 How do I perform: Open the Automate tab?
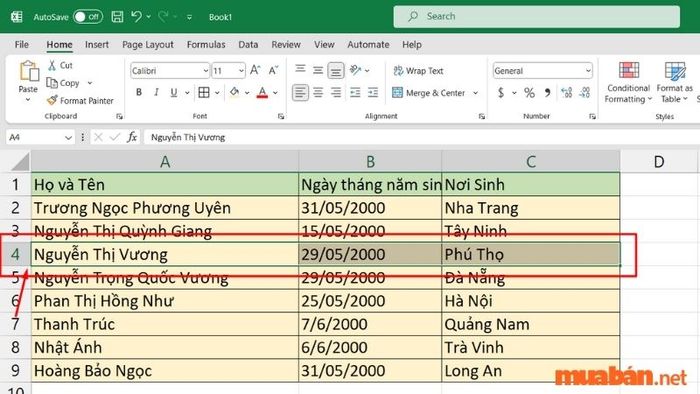tap(368, 45)
